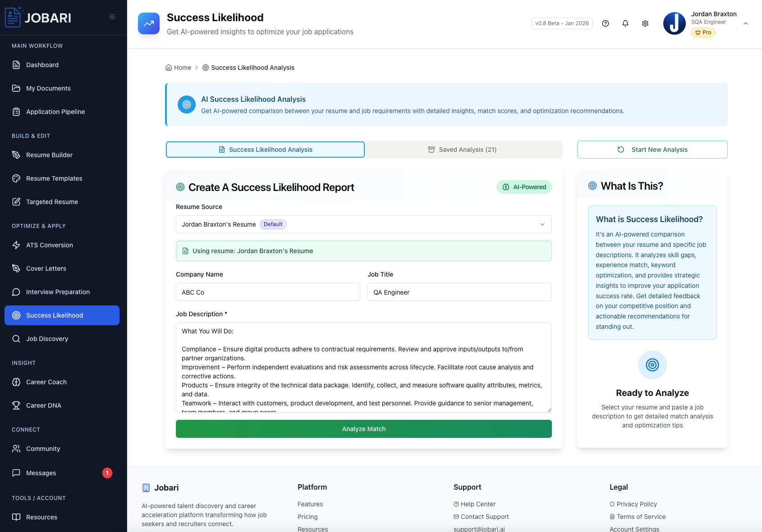The image size is (762, 532).
Task: Open the Resume Builder tool
Action: [x=49, y=155]
